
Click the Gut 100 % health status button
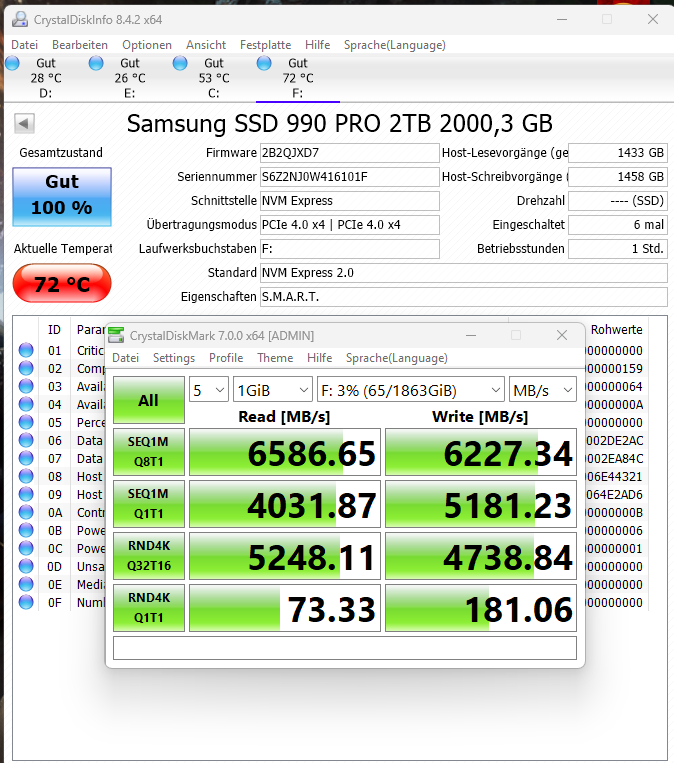[x=62, y=197]
